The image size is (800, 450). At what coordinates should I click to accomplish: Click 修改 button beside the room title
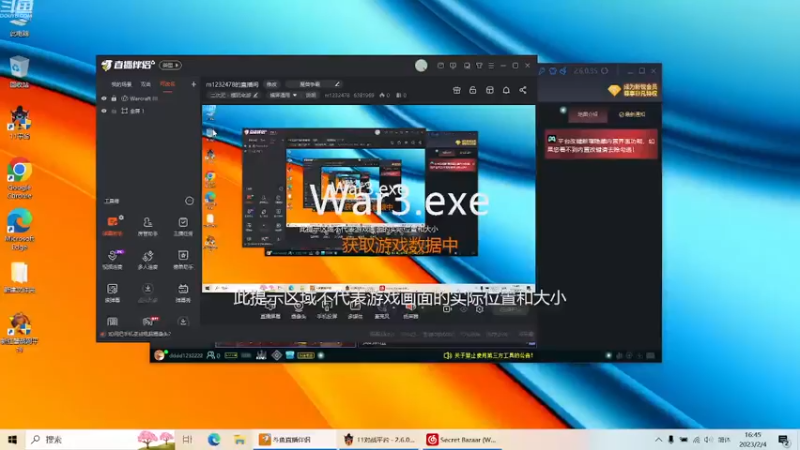[x=271, y=84]
